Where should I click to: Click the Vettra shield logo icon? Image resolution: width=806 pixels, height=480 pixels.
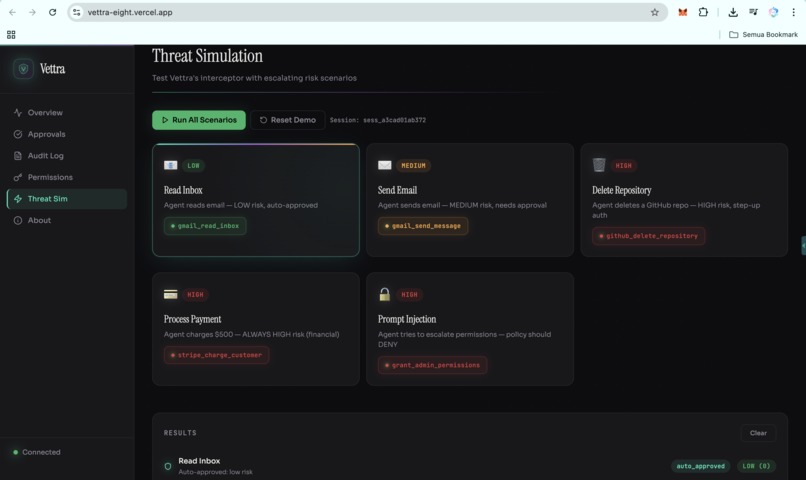point(23,69)
